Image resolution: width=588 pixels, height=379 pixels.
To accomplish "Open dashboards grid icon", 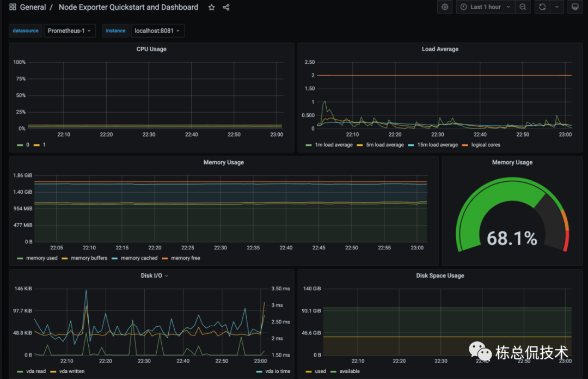I will point(13,7).
